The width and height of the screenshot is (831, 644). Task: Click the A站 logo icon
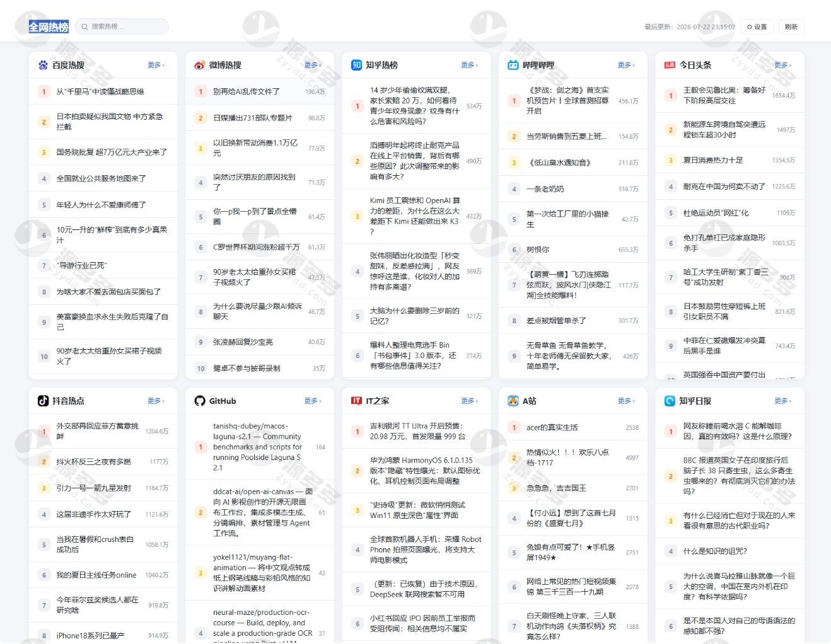point(513,401)
